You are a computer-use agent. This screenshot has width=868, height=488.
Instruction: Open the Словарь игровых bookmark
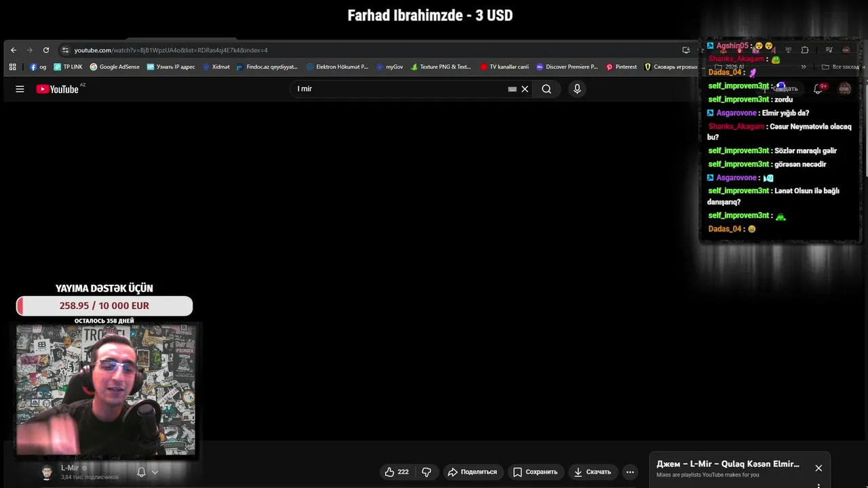coord(671,67)
